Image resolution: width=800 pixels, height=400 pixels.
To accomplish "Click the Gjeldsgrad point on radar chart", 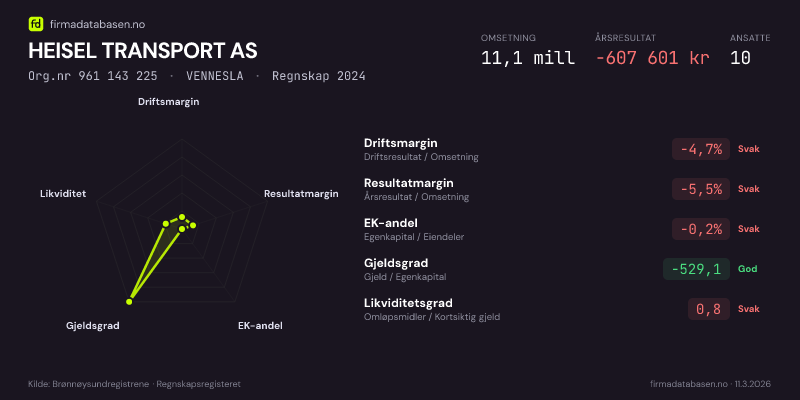I will [x=130, y=300].
